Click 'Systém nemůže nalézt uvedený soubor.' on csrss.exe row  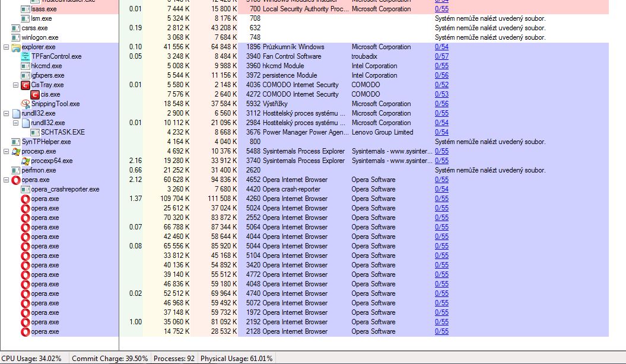coord(490,28)
